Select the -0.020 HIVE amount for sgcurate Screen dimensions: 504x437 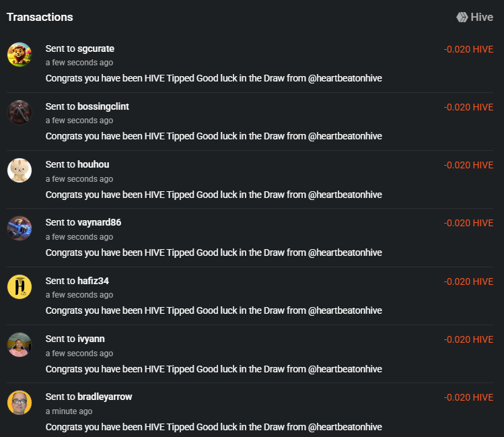(x=468, y=49)
